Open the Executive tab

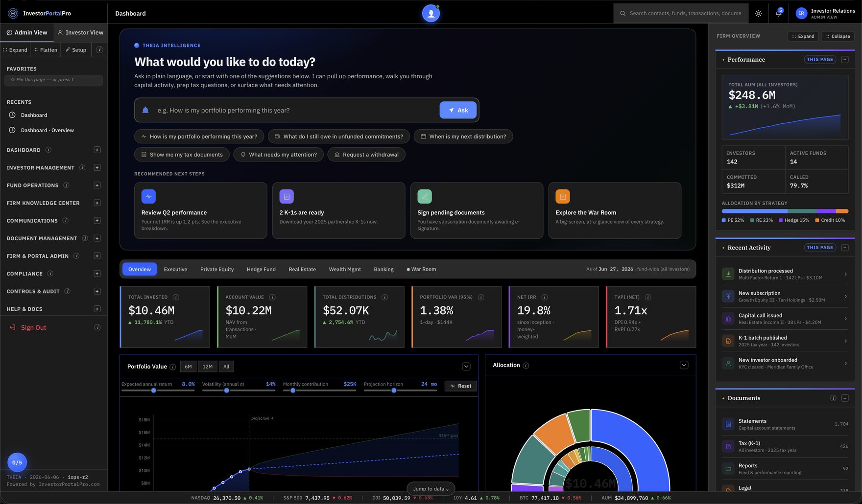[175, 269]
